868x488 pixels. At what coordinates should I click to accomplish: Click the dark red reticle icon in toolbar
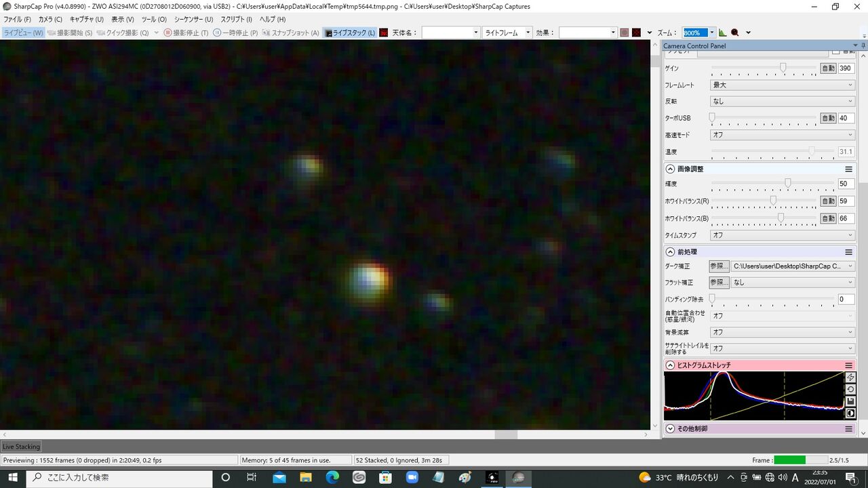click(x=637, y=33)
